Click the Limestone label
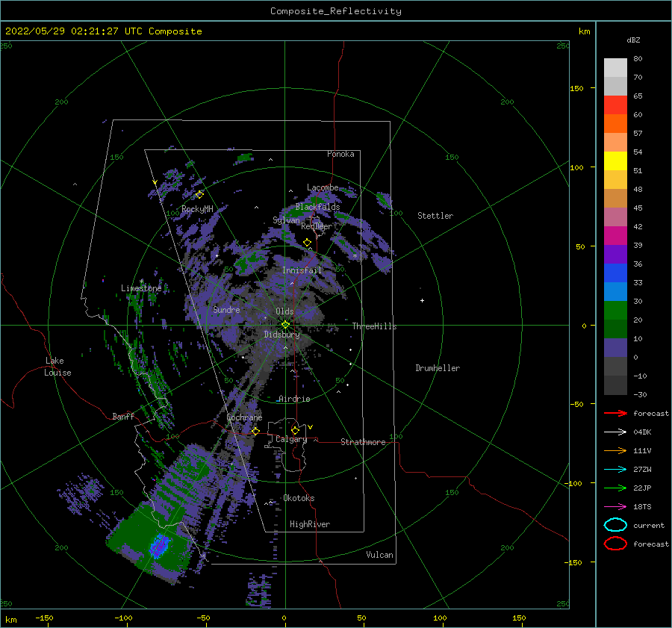This screenshot has height=628, width=672. pyautogui.click(x=141, y=288)
